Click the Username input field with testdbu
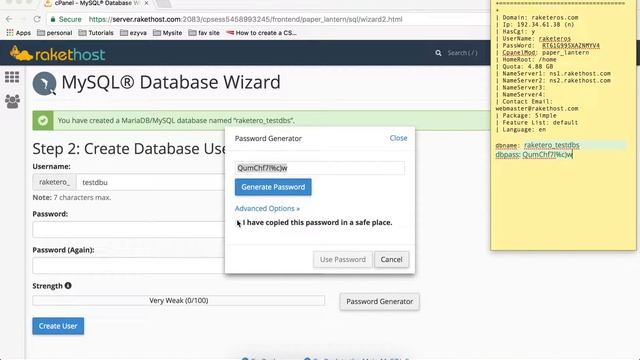640x360 pixels. point(150,182)
